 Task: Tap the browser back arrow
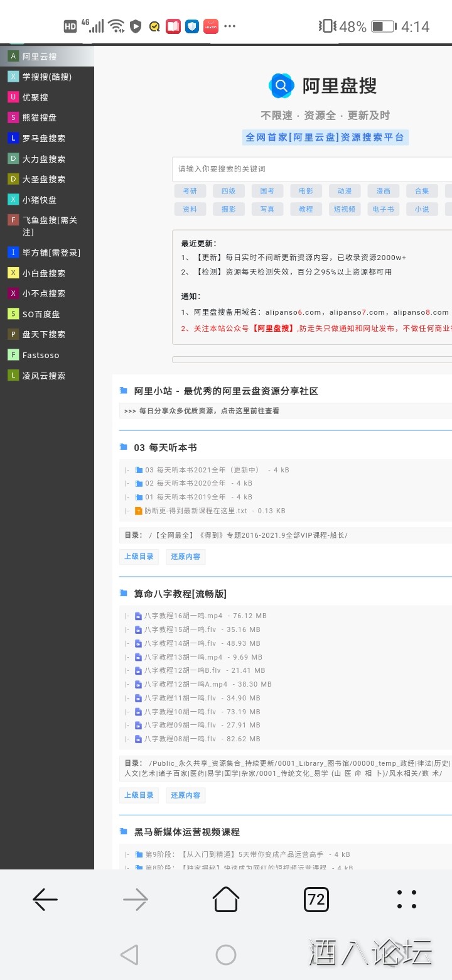(x=45, y=900)
